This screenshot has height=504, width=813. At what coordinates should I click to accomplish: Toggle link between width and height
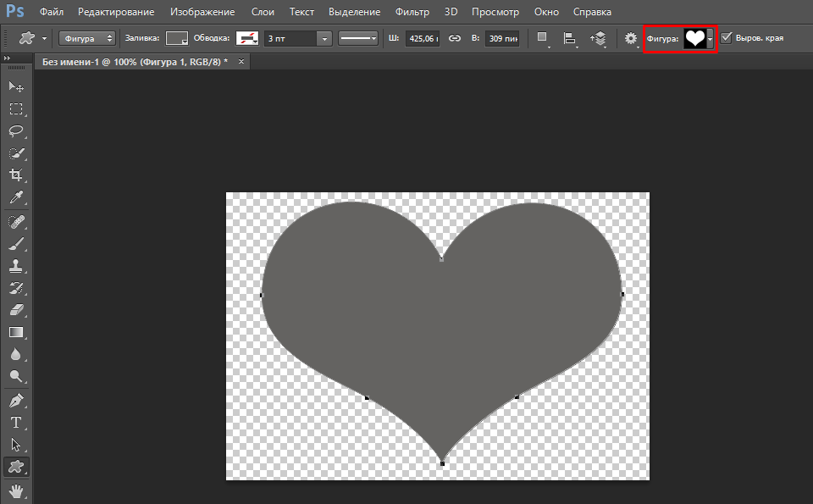tap(455, 39)
